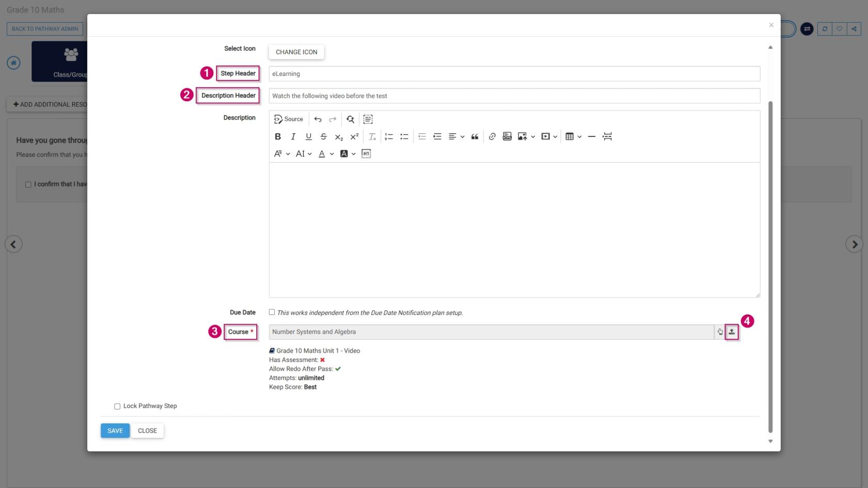Open the font family dropdown

click(282, 154)
